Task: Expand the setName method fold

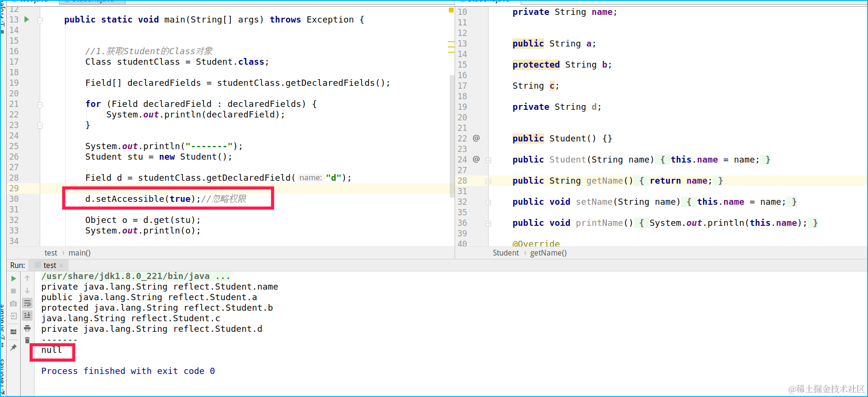Action: point(489,202)
